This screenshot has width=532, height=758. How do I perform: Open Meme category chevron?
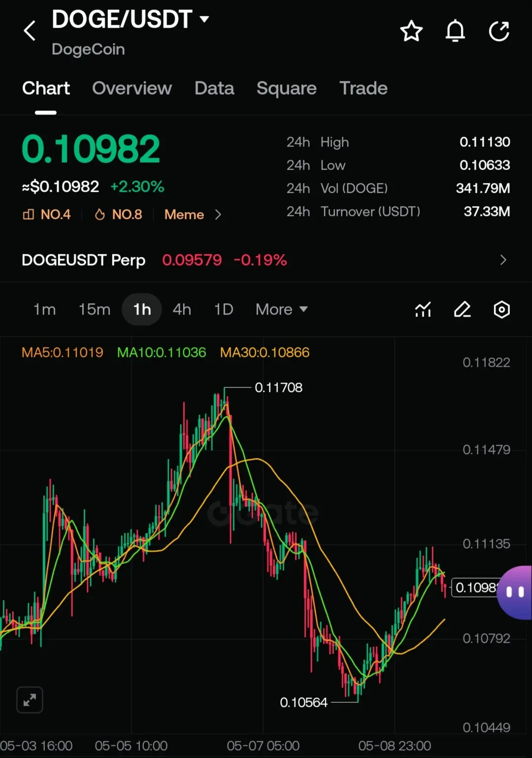218,214
